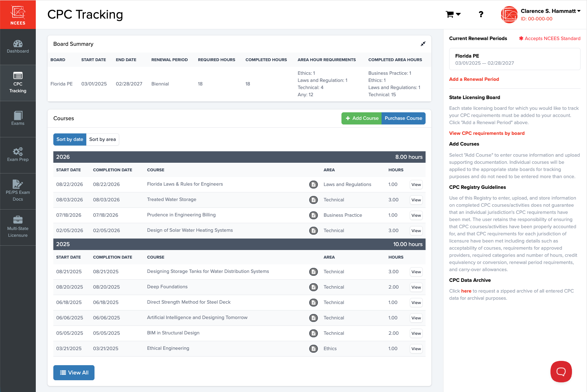Click the green Add Course button

coord(362,118)
